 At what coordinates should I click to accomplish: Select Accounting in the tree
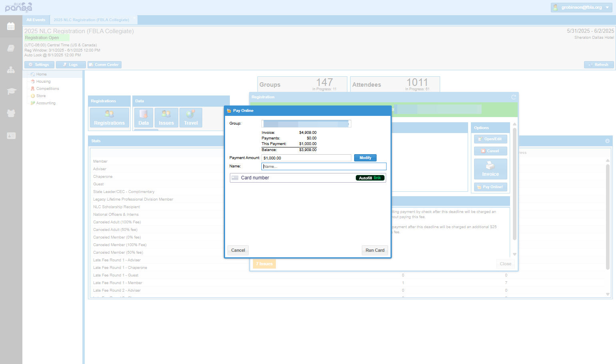46,103
